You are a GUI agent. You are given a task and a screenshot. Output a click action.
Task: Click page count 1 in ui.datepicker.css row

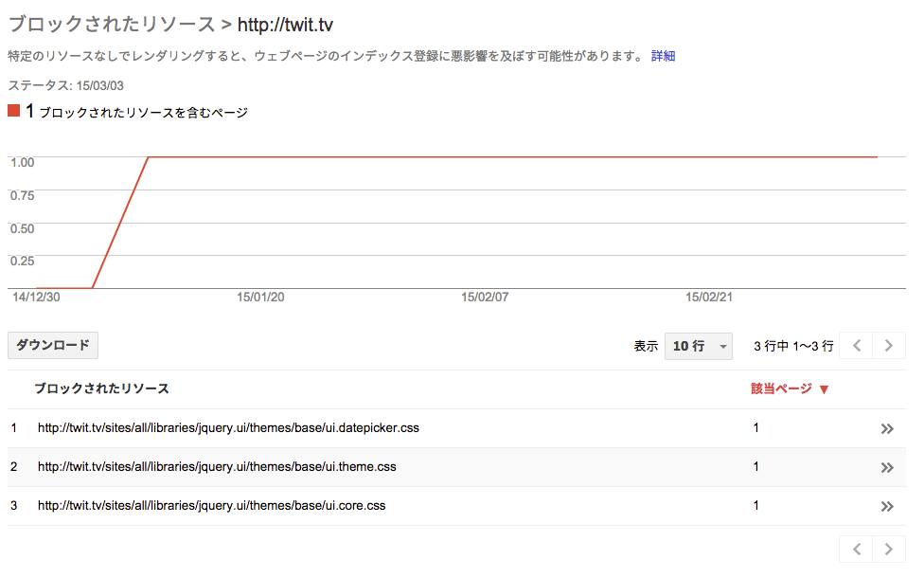[x=756, y=428]
